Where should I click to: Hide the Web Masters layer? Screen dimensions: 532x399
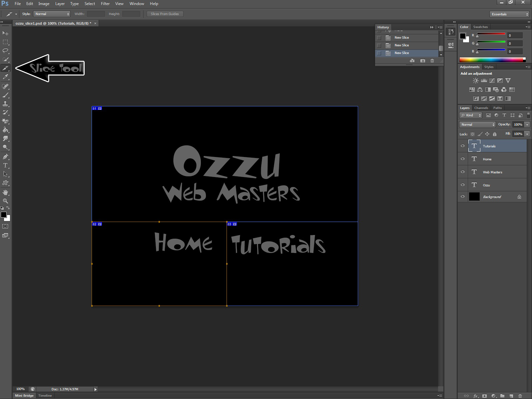tap(462, 172)
